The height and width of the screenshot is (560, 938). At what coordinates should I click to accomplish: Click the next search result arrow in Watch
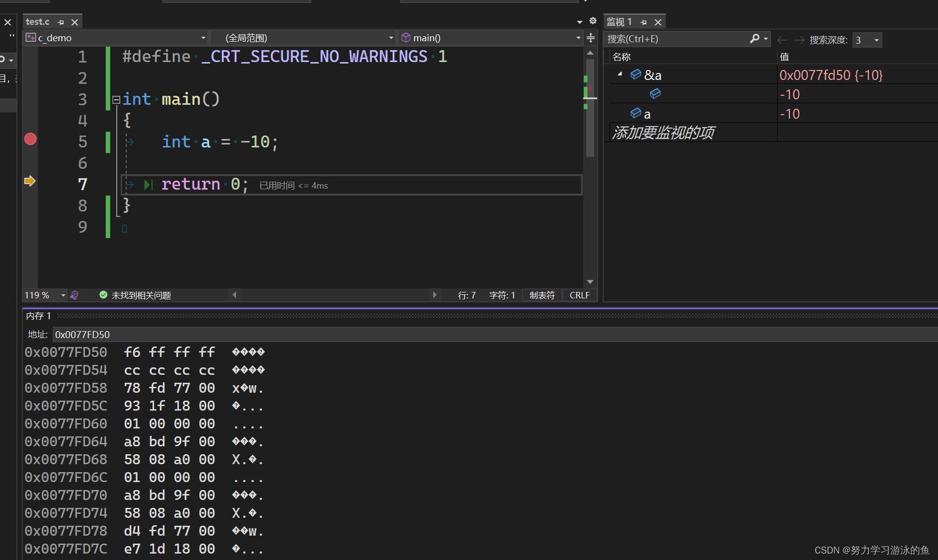pyautogui.click(x=799, y=40)
